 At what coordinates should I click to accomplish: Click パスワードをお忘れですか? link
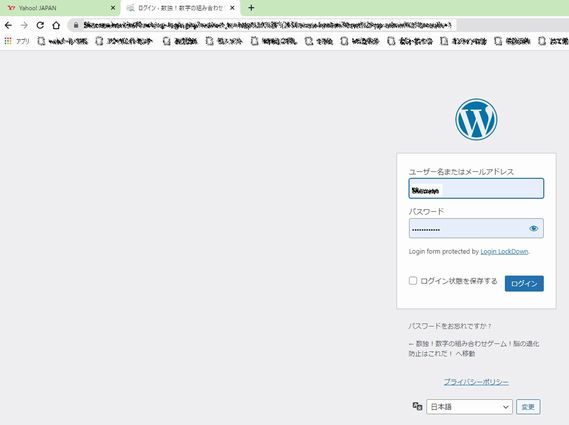tap(450, 326)
